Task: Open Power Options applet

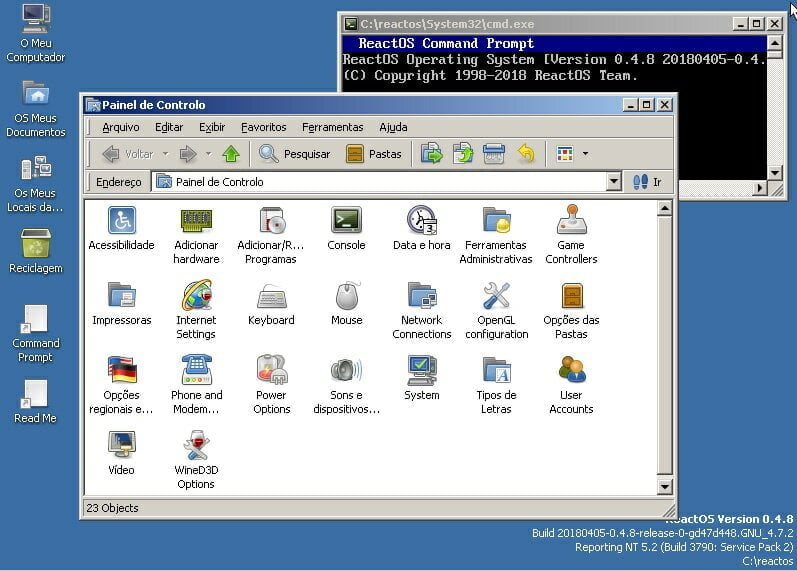Action: pyautogui.click(x=271, y=370)
